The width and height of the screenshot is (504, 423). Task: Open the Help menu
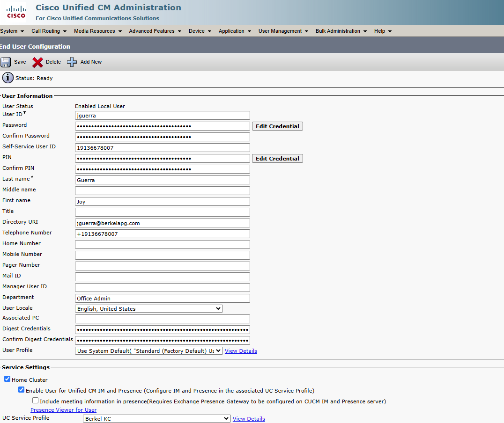383,31
